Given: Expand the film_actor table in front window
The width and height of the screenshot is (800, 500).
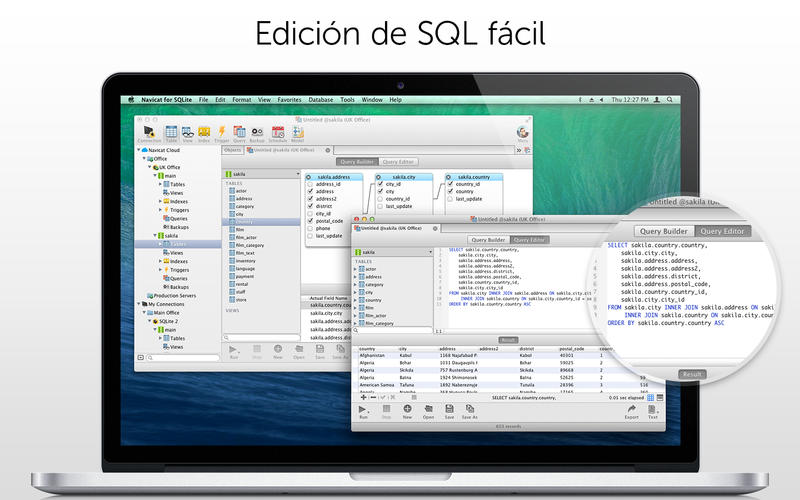Looking at the screenshot, I should tap(356, 316).
